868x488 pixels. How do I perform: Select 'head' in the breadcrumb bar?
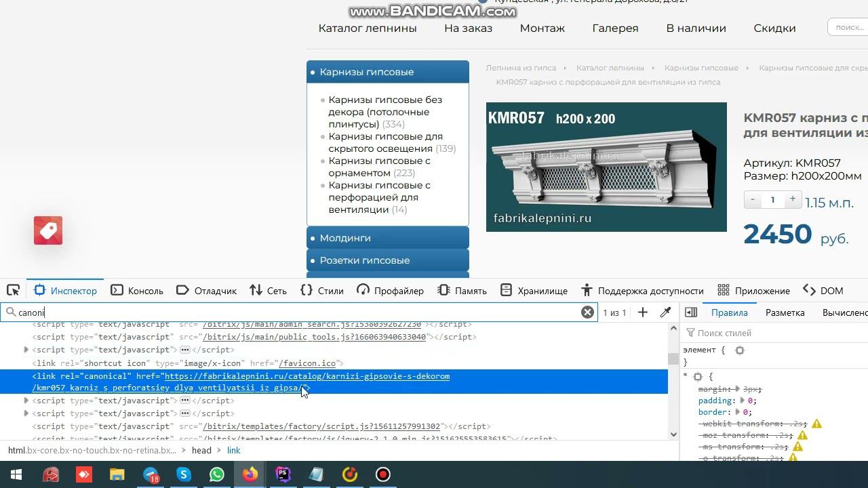(x=201, y=450)
